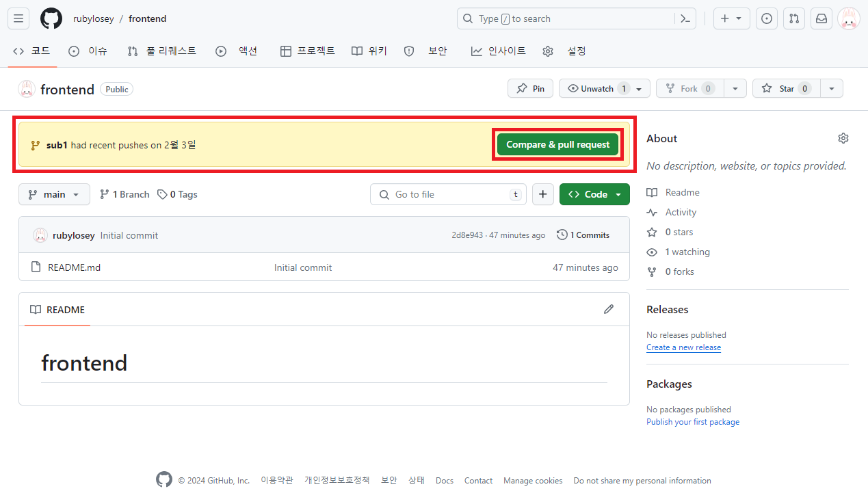
Task: Click Create a new release
Action: [x=683, y=347]
